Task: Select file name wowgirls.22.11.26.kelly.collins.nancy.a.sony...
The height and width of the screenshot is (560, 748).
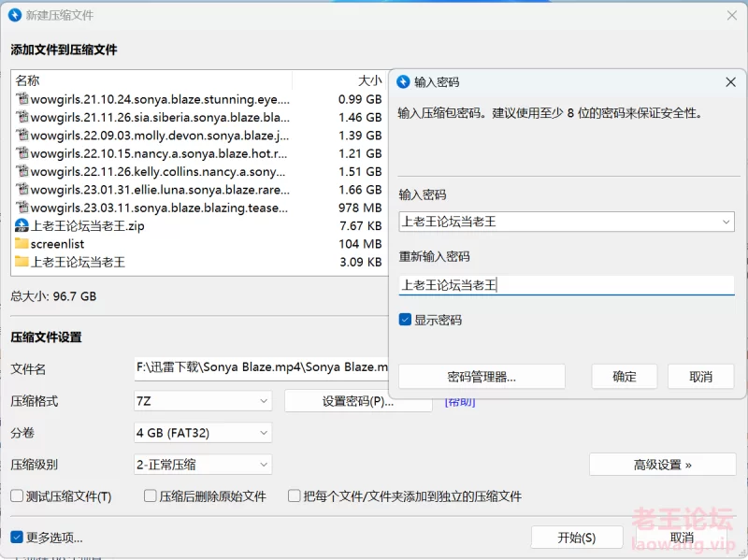Action: pos(158,172)
